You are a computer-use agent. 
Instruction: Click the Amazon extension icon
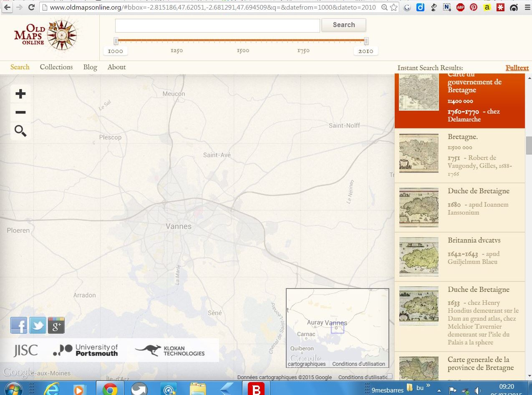[487, 7]
